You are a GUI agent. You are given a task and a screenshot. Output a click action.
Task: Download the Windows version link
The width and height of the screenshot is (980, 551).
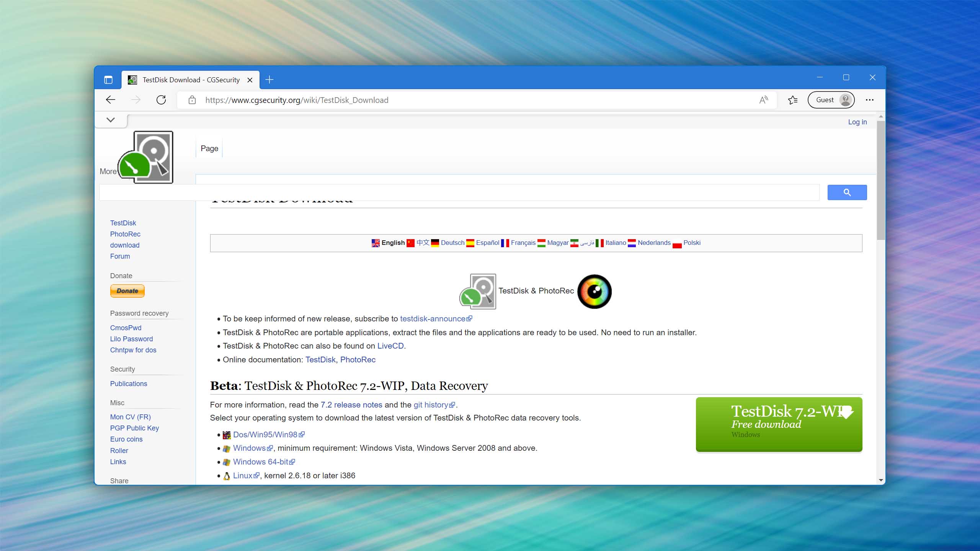253,448
